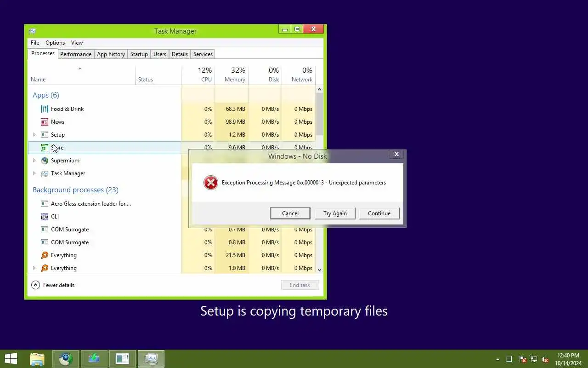Click the Task Manager title bar icon
This screenshot has width=588, height=368.
coord(32,31)
